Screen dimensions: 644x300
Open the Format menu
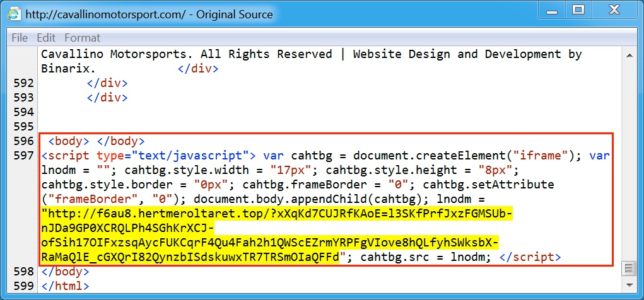tap(82, 38)
